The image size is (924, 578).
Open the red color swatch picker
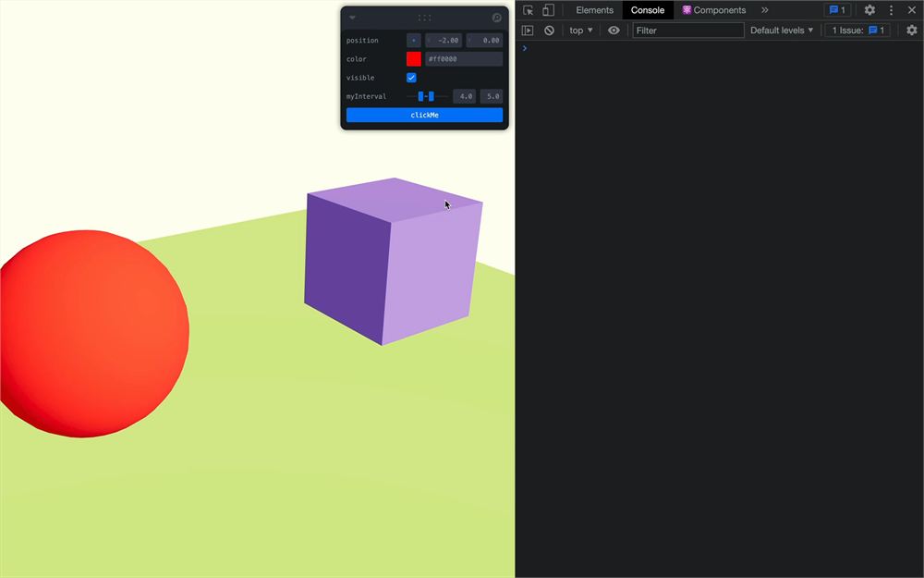tap(414, 59)
